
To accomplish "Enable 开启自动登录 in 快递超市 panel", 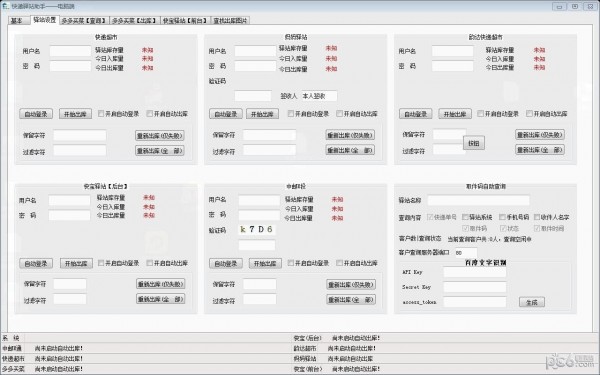I will 118,114.
